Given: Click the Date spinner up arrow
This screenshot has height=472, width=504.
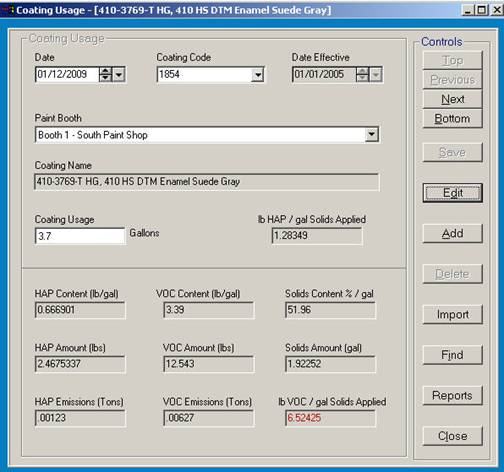Looking at the screenshot, I should click(105, 71).
